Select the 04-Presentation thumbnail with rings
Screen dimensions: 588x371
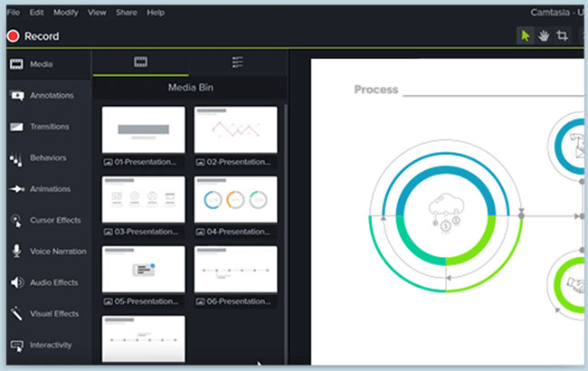[x=236, y=199]
